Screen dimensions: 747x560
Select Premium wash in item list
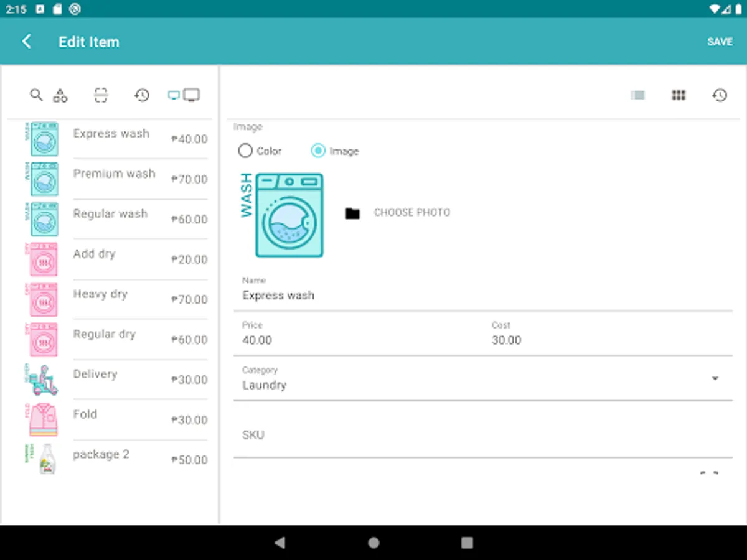tap(115, 179)
